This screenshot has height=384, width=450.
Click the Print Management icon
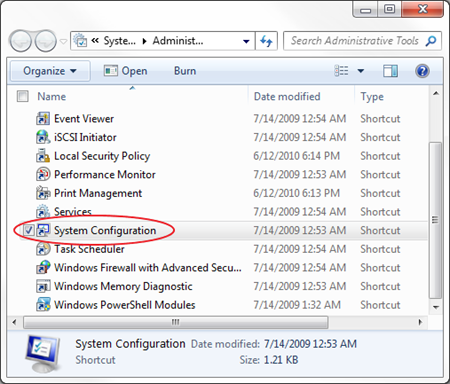(43, 193)
